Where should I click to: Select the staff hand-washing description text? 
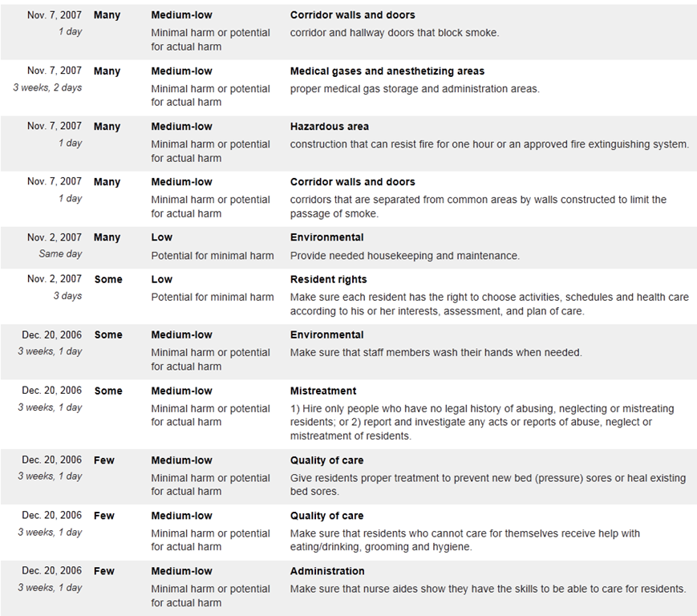point(436,353)
